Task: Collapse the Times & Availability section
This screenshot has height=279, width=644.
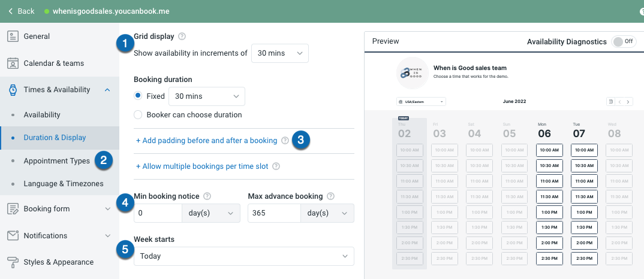Action: [107, 90]
